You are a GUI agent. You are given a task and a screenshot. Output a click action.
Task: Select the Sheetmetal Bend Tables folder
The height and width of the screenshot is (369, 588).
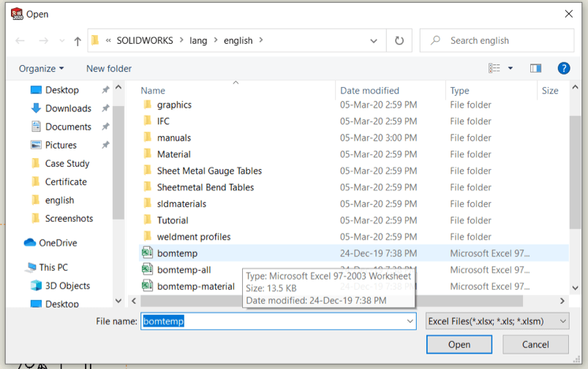click(205, 187)
